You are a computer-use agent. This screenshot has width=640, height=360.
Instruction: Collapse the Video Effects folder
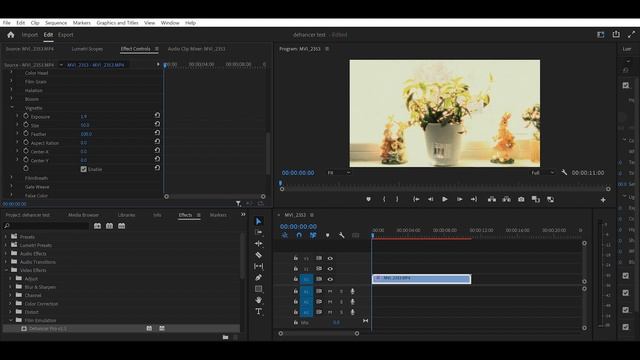(x=6, y=270)
